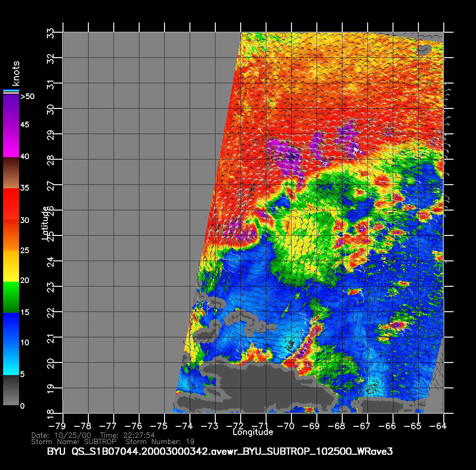This screenshot has width=476, height=470.
Task: Click the '0' legend label
Action: (22, 406)
